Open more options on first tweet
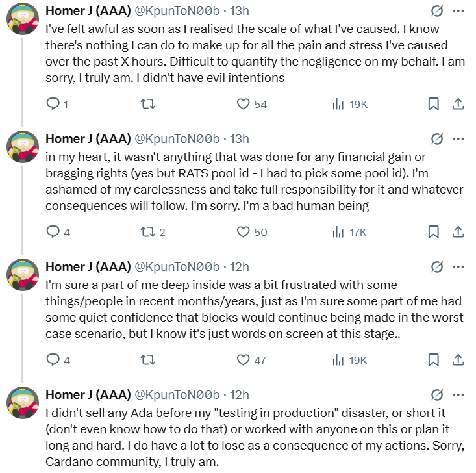 click(x=458, y=12)
